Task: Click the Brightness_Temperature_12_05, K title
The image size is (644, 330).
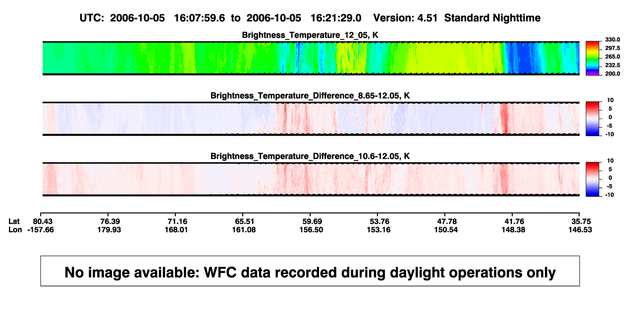Action: (311, 35)
